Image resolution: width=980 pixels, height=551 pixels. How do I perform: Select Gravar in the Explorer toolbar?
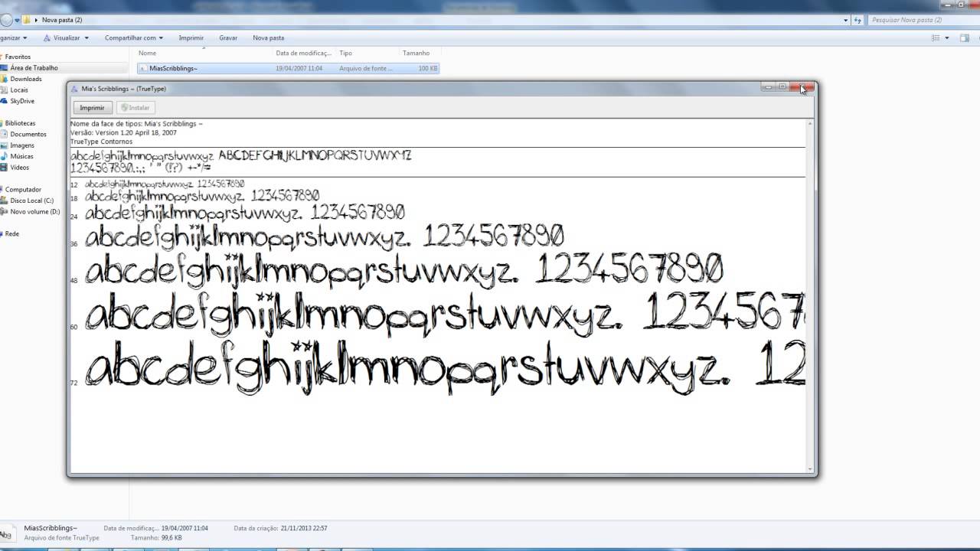tap(228, 37)
